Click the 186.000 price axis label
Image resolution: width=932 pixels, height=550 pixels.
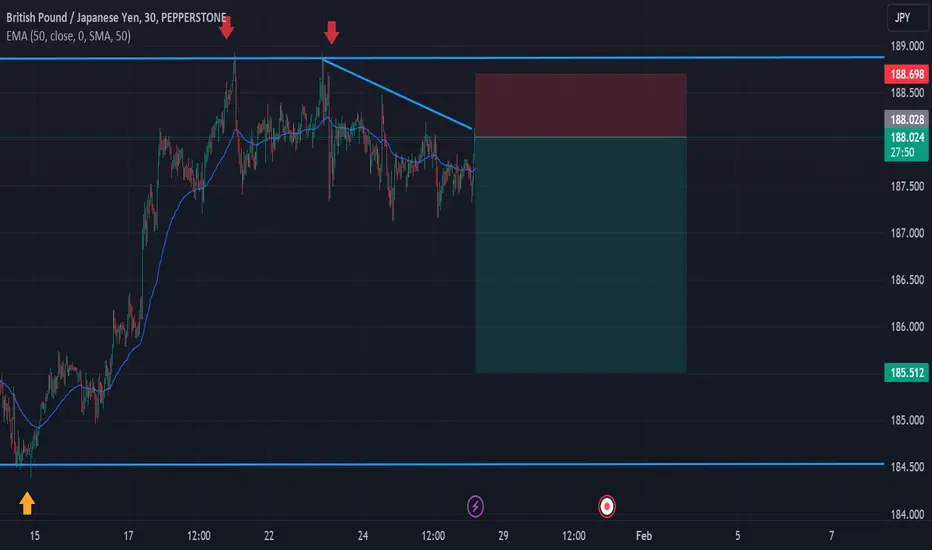906,326
